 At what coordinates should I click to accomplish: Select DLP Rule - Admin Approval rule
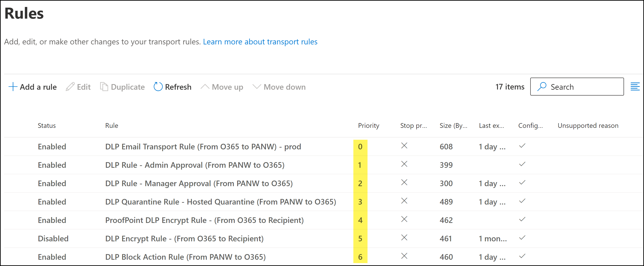tap(195, 165)
